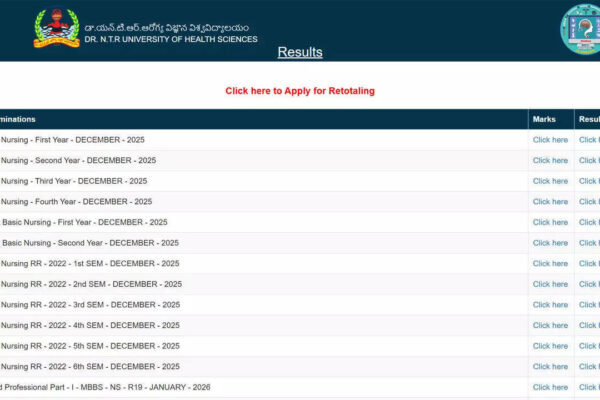600x400 pixels.
Task: Open Marks link for Nursing RR 2022 4th SEM
Action: 550,325
